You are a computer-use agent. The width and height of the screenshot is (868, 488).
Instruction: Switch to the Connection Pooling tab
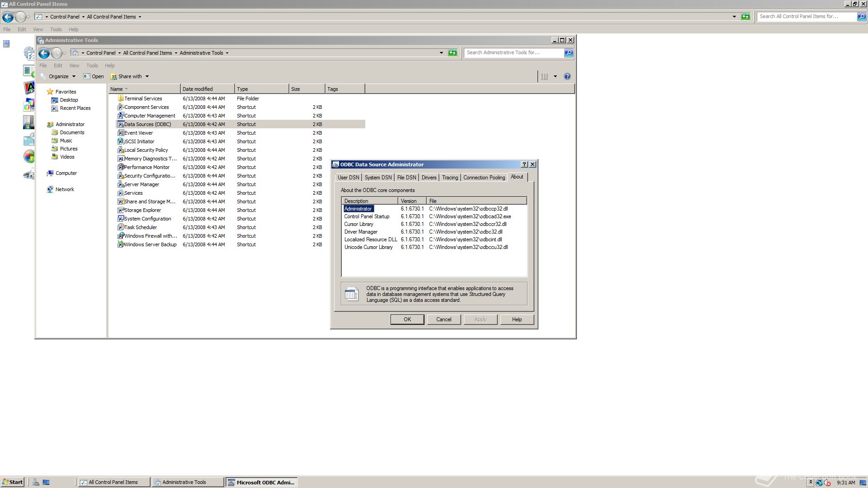(484, 178)
